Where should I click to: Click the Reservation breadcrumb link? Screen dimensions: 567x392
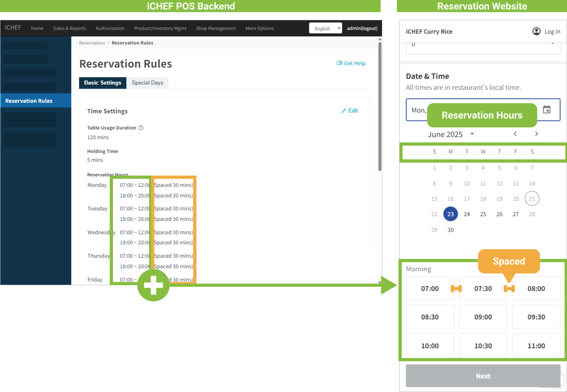(x=92, y=43)
